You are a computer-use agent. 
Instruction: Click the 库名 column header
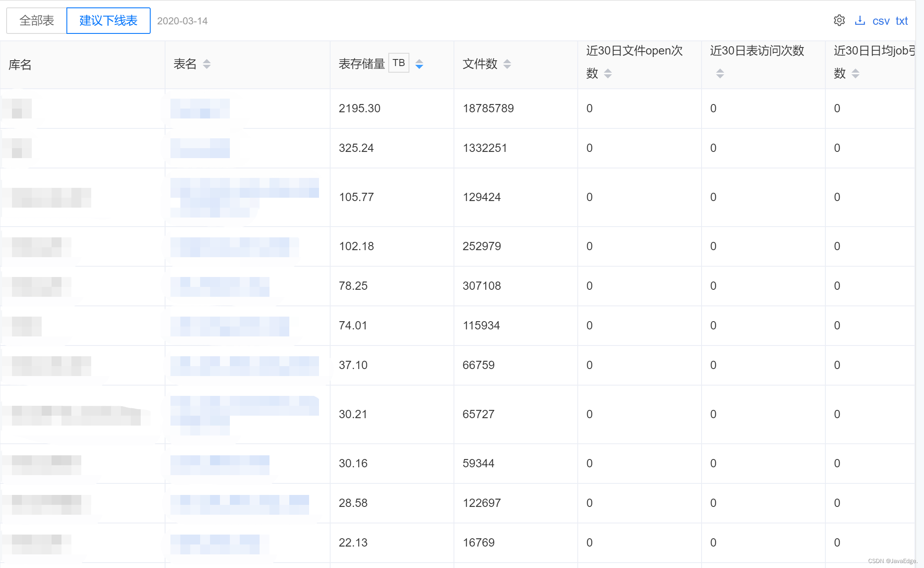click(x=20, y=64)
